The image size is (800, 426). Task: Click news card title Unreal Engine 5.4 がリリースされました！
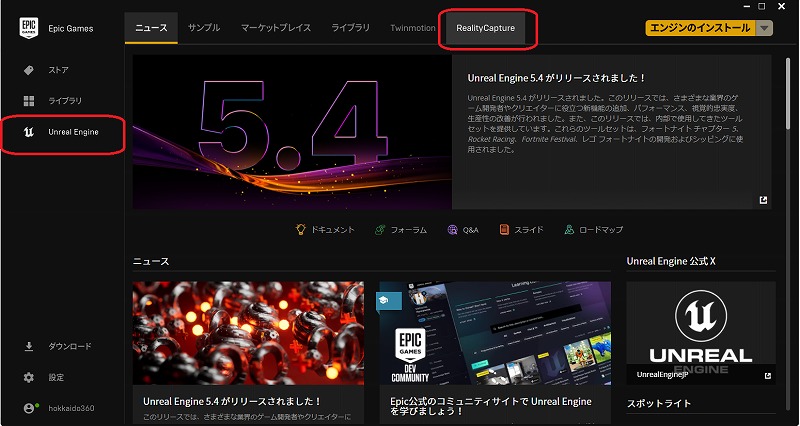pos(232,402)
